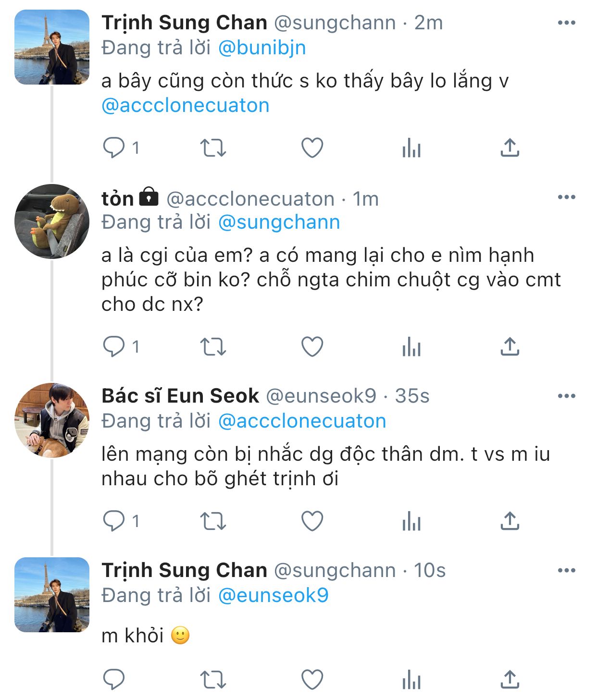Open Bác sĩ Eun Seok's profile picture
Viewport: 597px width, 700px height.
pos(52,420)
